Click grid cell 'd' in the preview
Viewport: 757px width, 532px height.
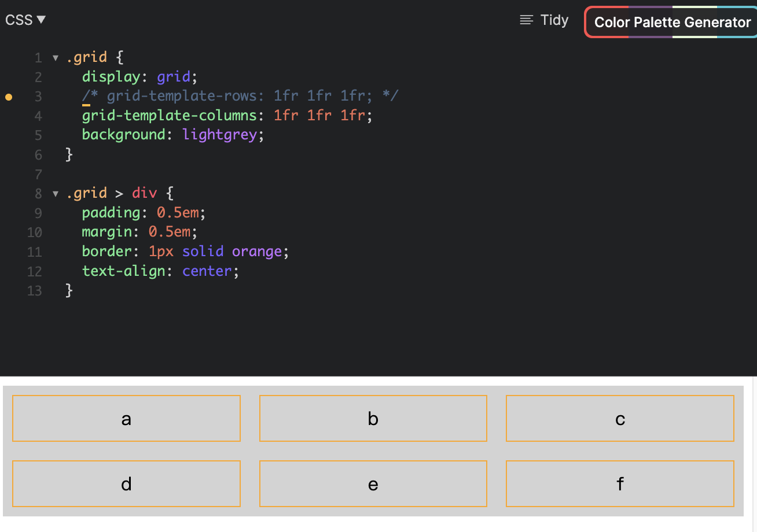(x=126, y=483)
